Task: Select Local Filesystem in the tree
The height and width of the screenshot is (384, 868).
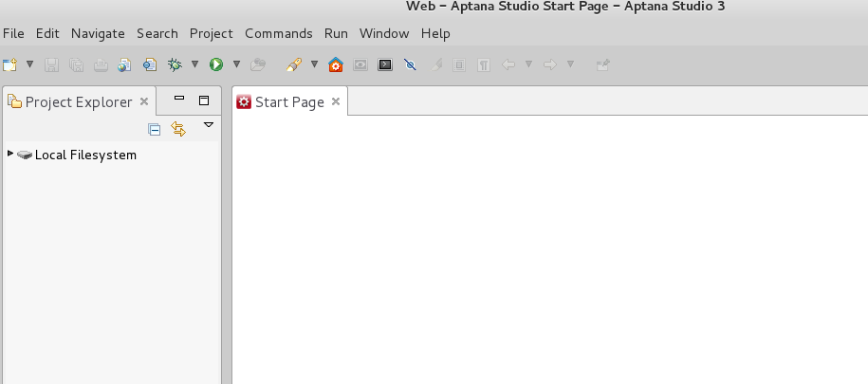Action: [x=85, y=155]
